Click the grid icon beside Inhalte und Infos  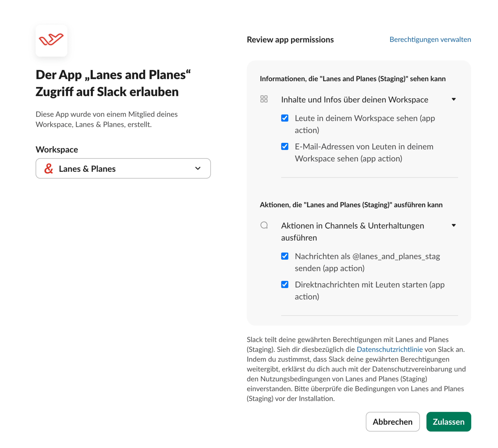264,99
